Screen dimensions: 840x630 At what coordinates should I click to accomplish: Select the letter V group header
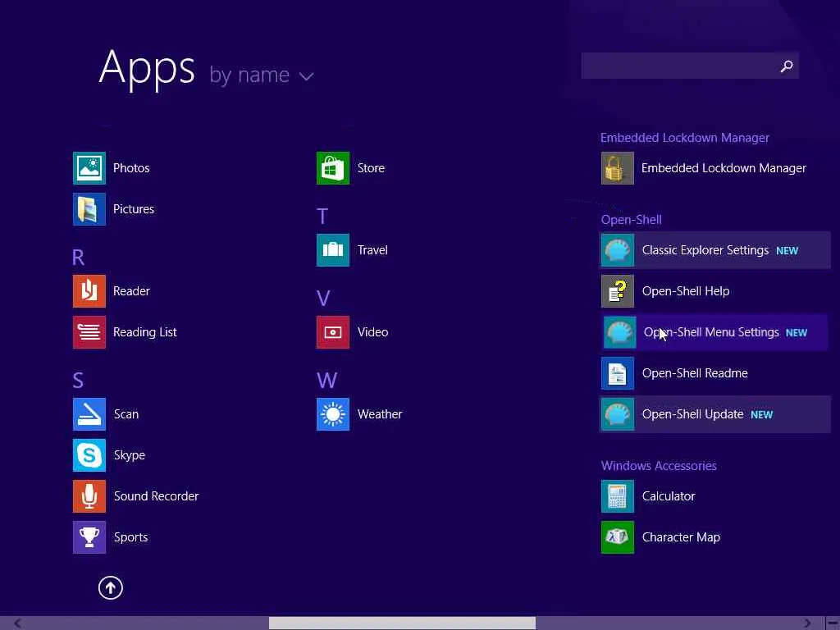click(x=323, y=299)
